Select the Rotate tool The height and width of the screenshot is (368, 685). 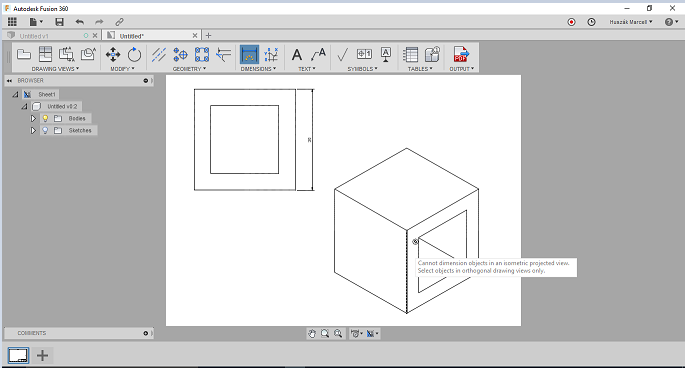tap(135, 55)
